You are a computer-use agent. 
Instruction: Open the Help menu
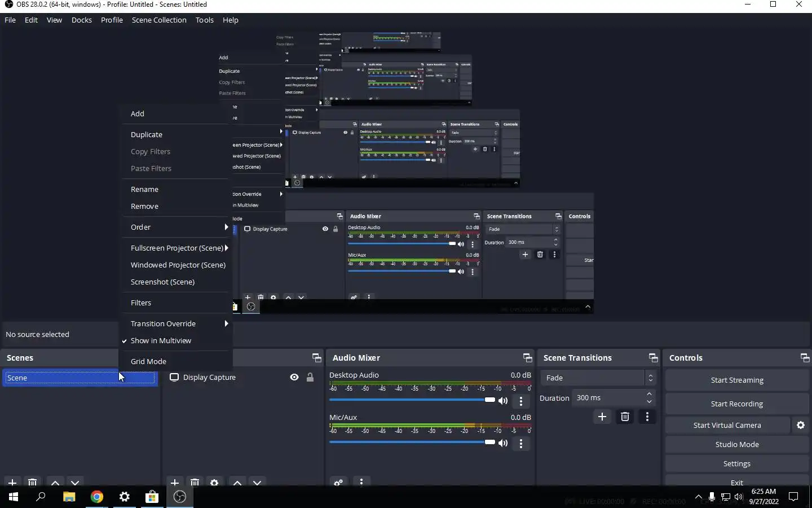tap(231, 20)
